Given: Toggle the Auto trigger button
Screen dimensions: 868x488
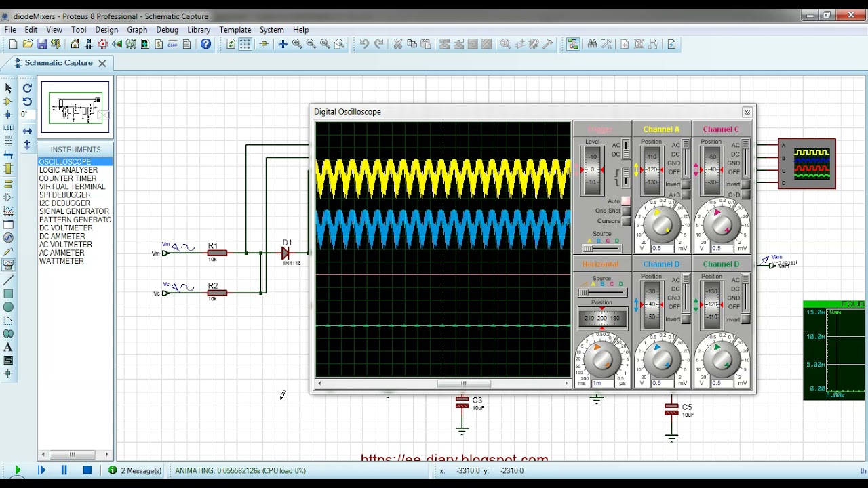Looking at the screenshot, I should click(x=626, y=201).
